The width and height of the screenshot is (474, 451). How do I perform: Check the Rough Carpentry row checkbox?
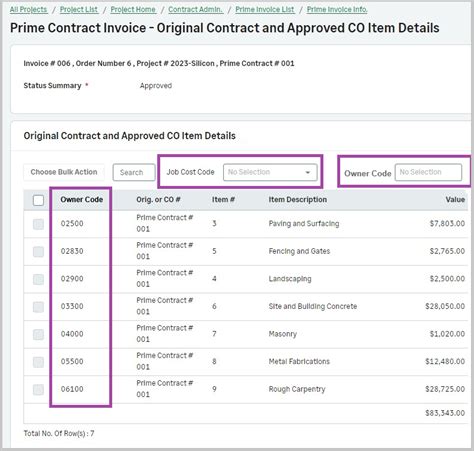(38, 390)
